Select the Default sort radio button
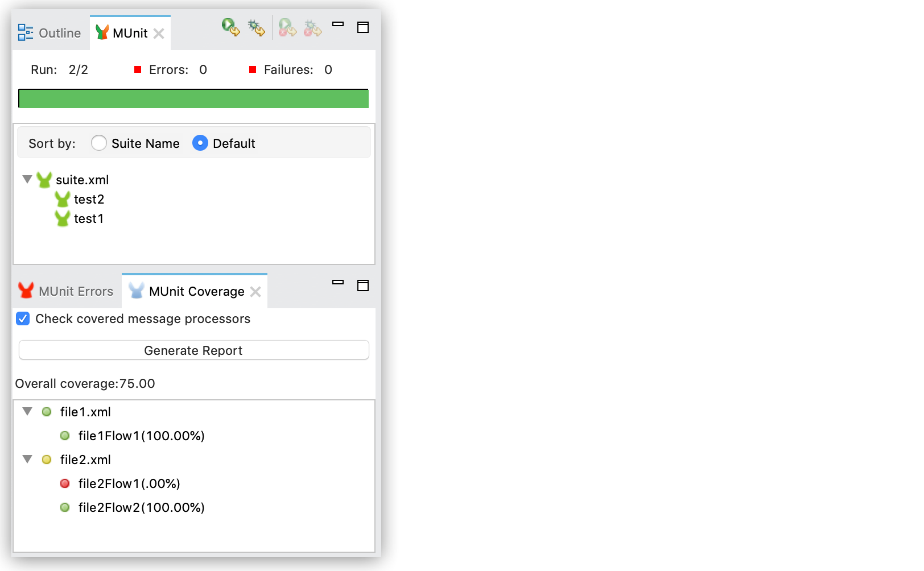 [200, 143]
